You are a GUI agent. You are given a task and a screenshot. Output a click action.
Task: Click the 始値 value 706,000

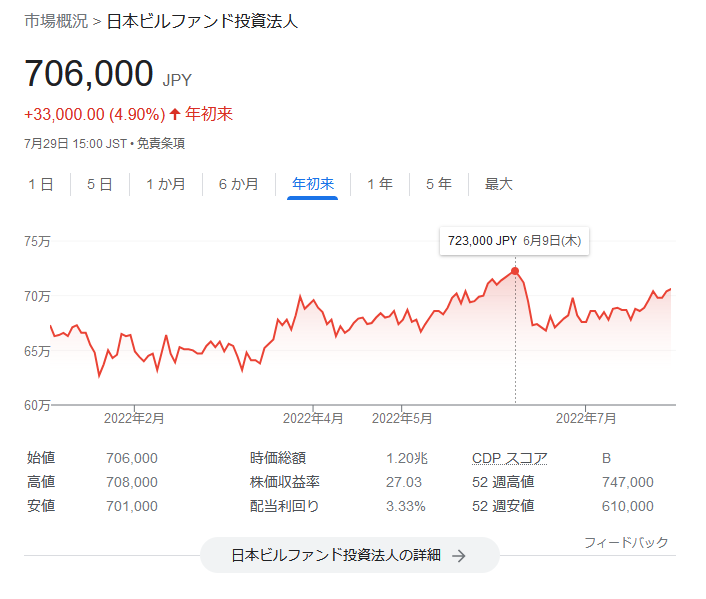(x=132, y=458)
